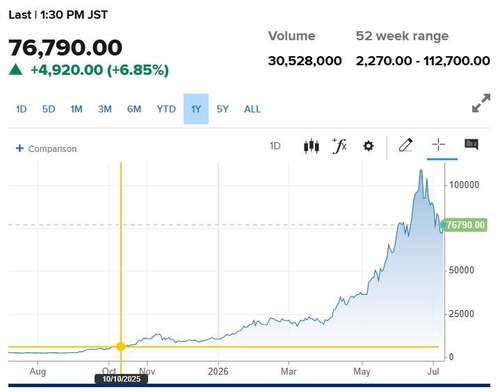This screenshot has width=500, height=392.
Task: Switch to 1M time range
Action: (x=76, y=109)
